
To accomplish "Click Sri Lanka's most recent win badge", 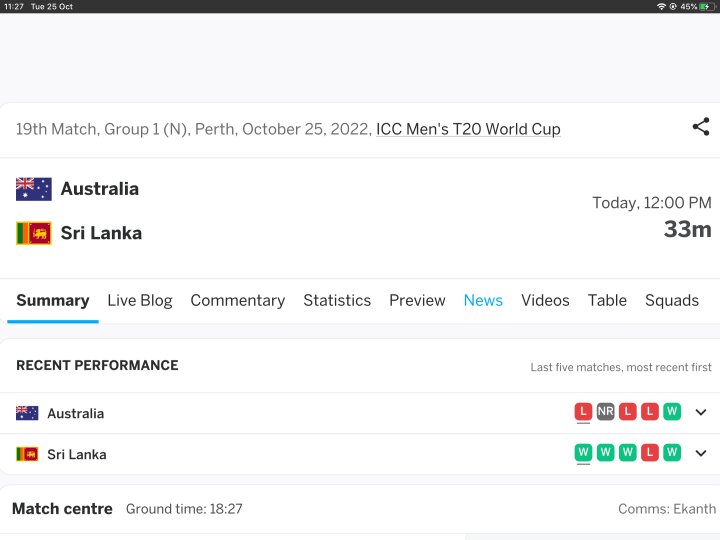I will (583, 453).
